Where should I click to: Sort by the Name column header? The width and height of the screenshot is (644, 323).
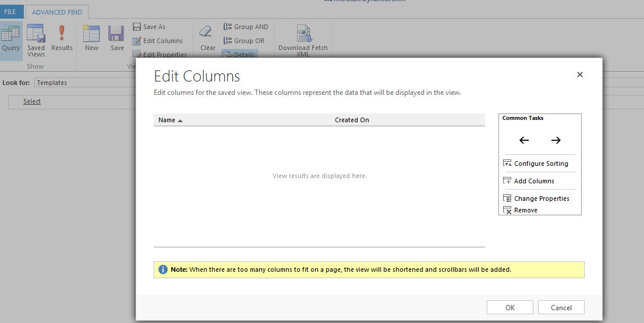pyautogui.click(x=241, y=120)
